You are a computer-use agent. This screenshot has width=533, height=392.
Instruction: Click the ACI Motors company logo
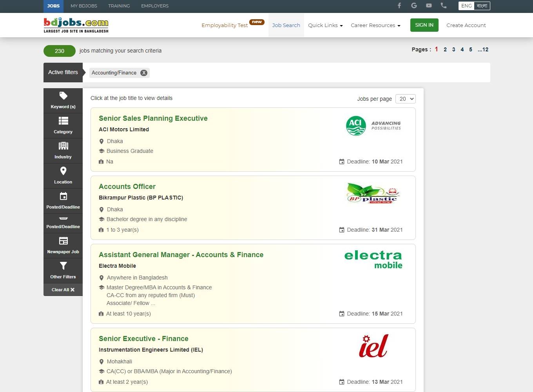click(373, 126)
